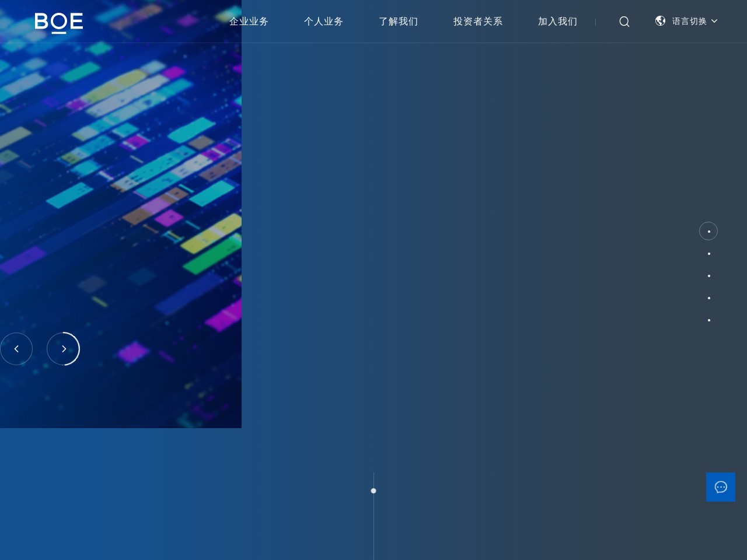Go to 投资者关系 page
747x560 pixels.
[x=477, y=22]
